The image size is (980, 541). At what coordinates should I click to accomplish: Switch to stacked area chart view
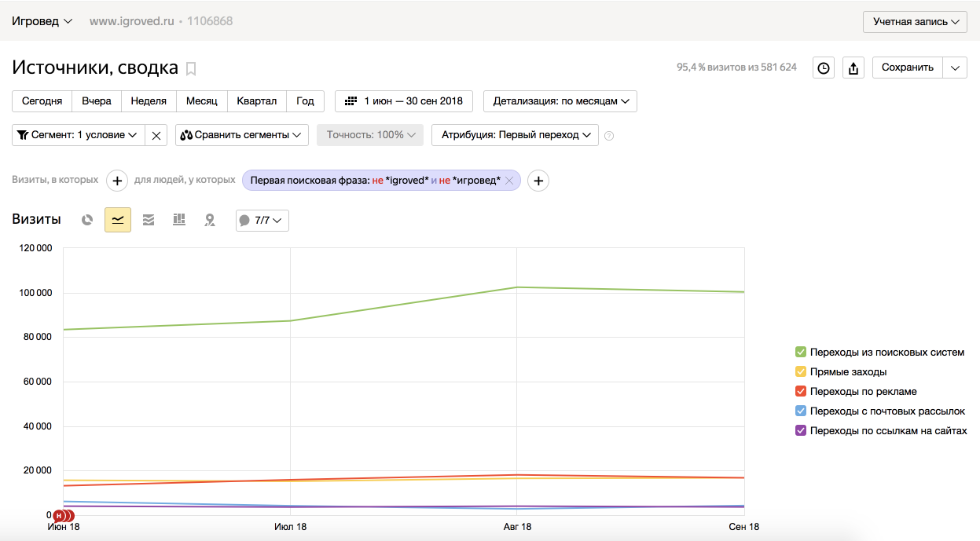pos(149,220)
